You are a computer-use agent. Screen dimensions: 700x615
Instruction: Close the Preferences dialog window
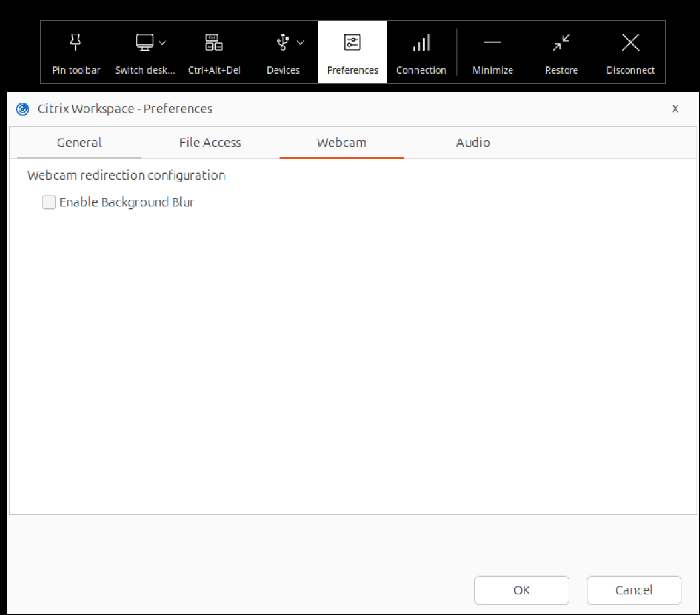(675, 109)
